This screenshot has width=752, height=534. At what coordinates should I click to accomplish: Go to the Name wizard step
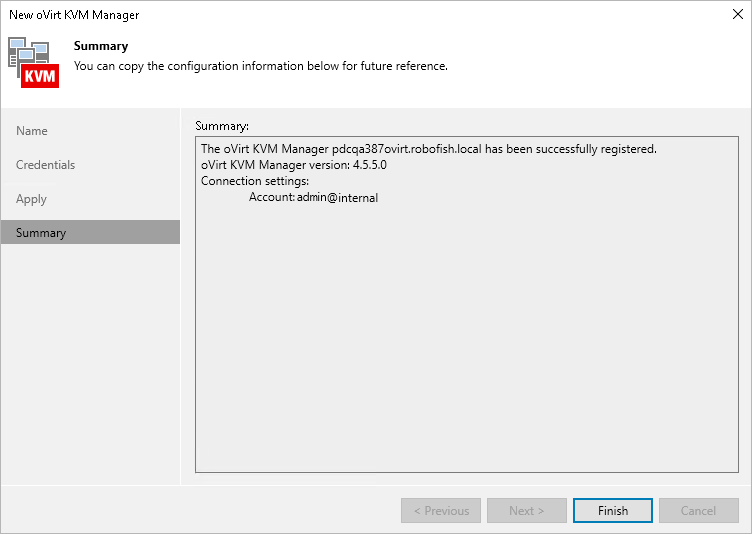(32, 131)
